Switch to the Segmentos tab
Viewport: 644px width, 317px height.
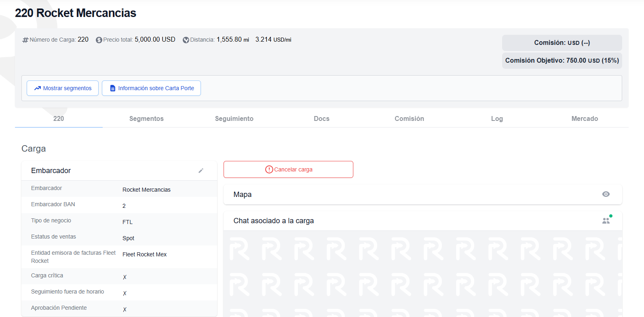(x=146, y=118)
